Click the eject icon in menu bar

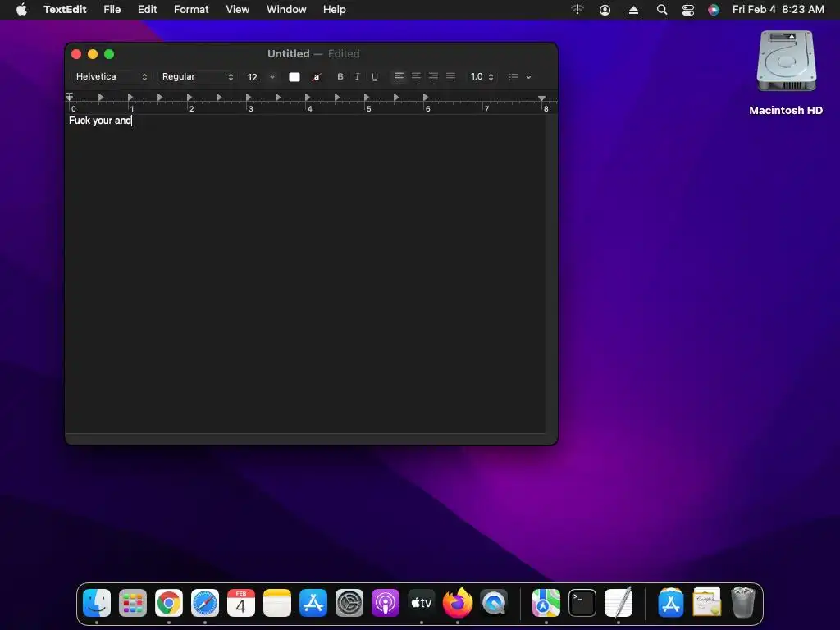pyautogui.click(x=633, y=10)
